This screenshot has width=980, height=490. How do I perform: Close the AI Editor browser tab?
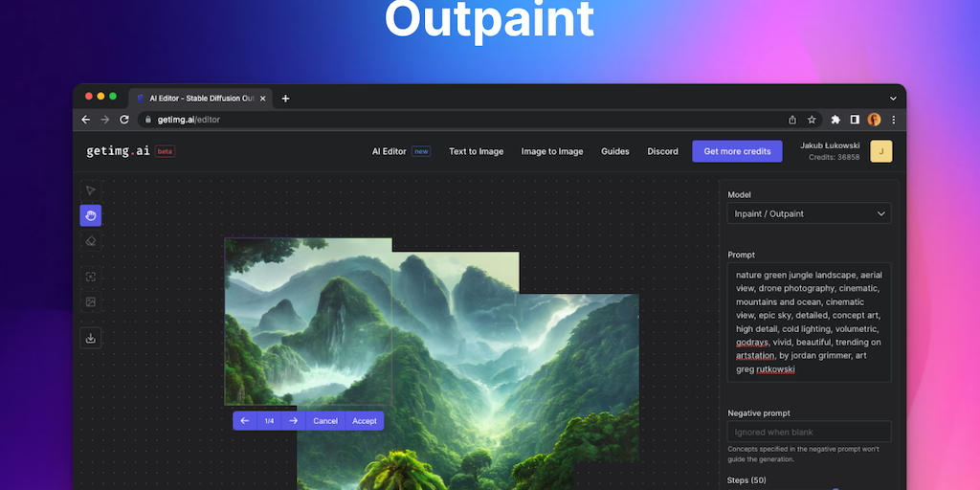262,99
